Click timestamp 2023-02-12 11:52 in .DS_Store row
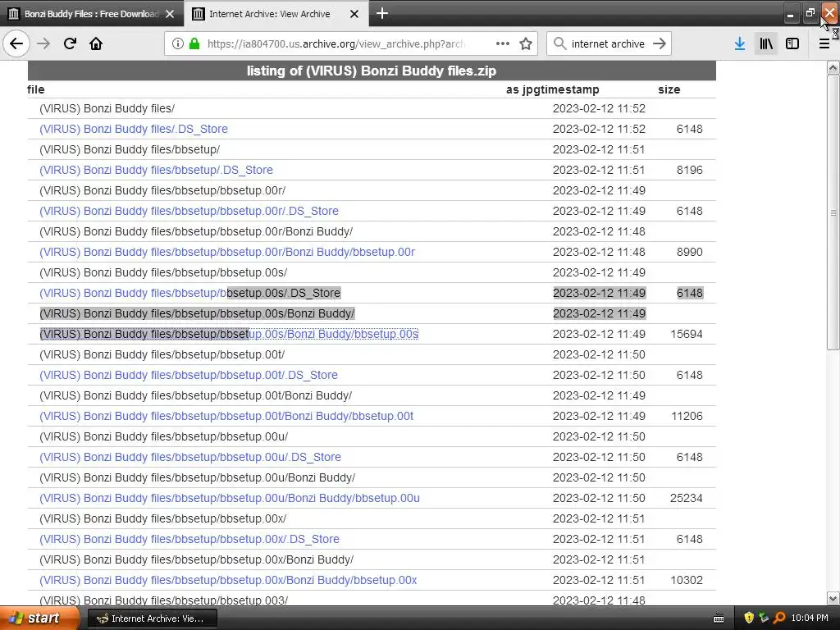840x630 pixels. [x=599, y=129]
